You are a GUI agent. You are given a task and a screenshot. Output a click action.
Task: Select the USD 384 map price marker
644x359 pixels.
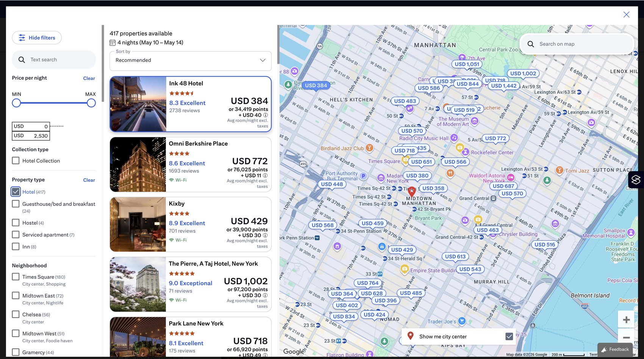(316, 85)
